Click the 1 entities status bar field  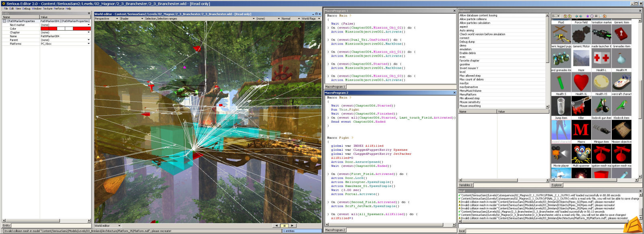(x=301, y=231)
